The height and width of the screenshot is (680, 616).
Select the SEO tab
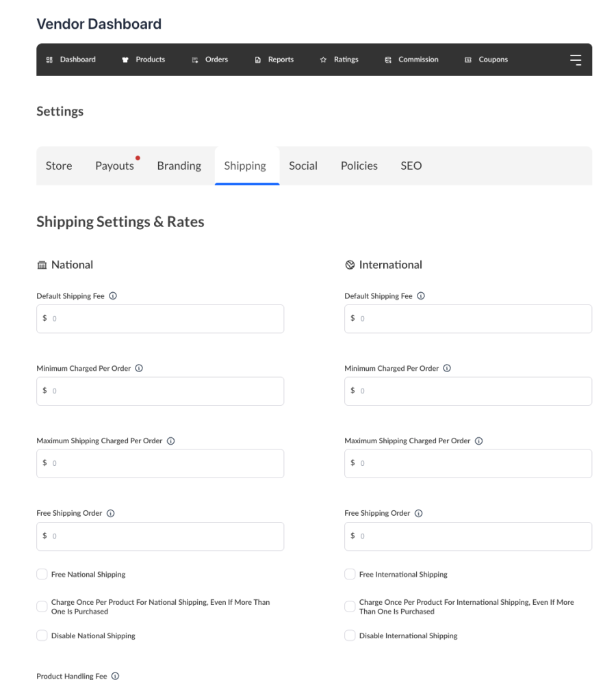click(411, 166)
